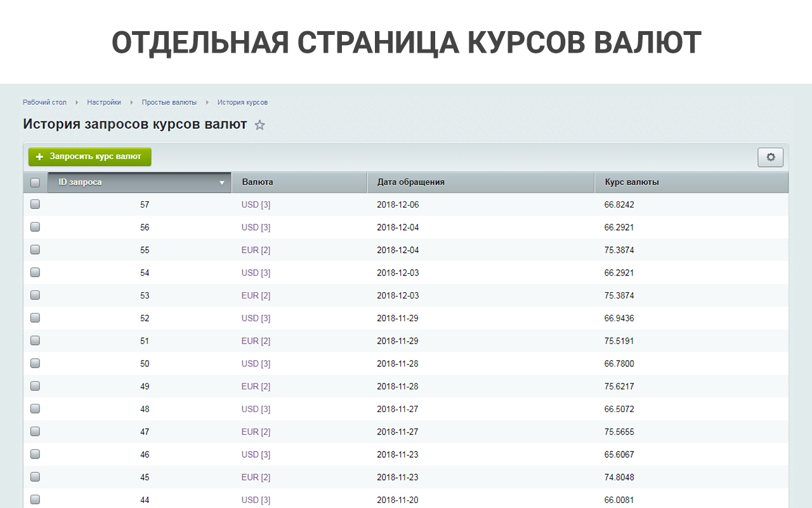Image resolution: width=812 pixels, height=508 pixels.
Task: Tick the checkbox for row ID 47
Action: [35, 432]
